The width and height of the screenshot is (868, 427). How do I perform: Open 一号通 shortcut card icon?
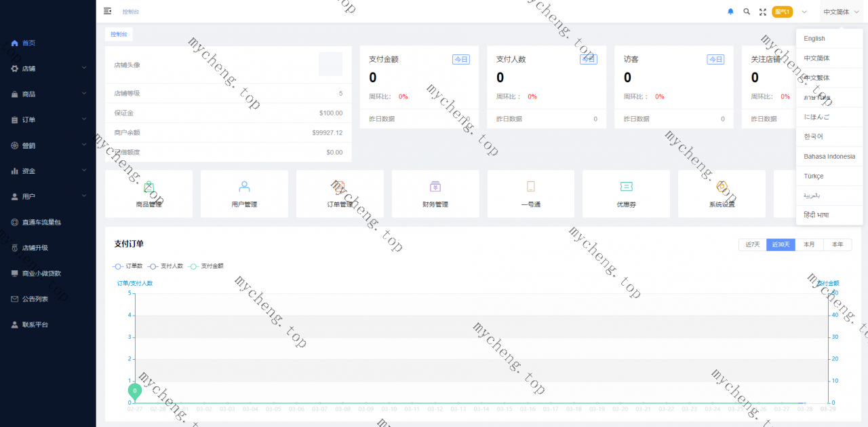coord(531,187)
